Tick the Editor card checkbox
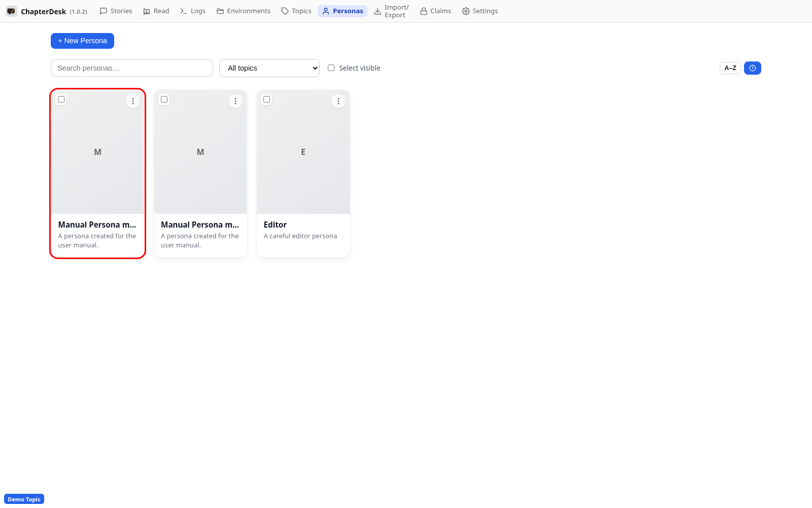This screenshot has width=812, height=508. tap(267, 100)
